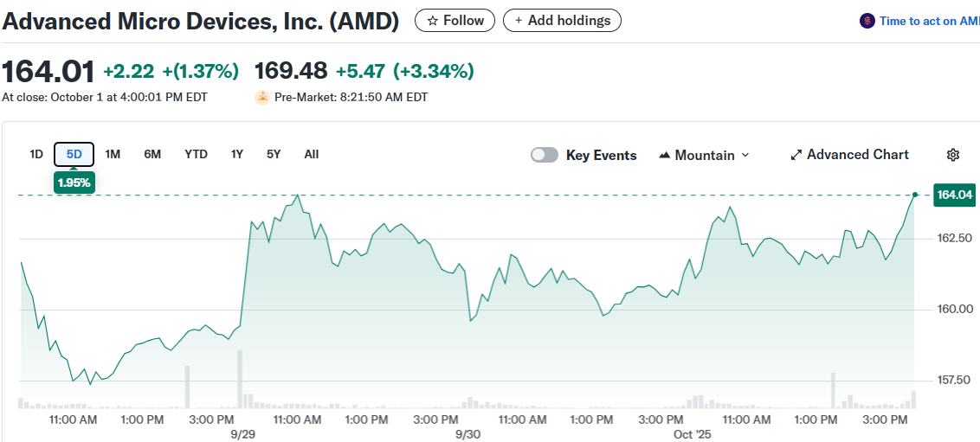Select the All time range
Image resolution: width=980 pixels, height=442 pixels.
[x=312, y=154]
